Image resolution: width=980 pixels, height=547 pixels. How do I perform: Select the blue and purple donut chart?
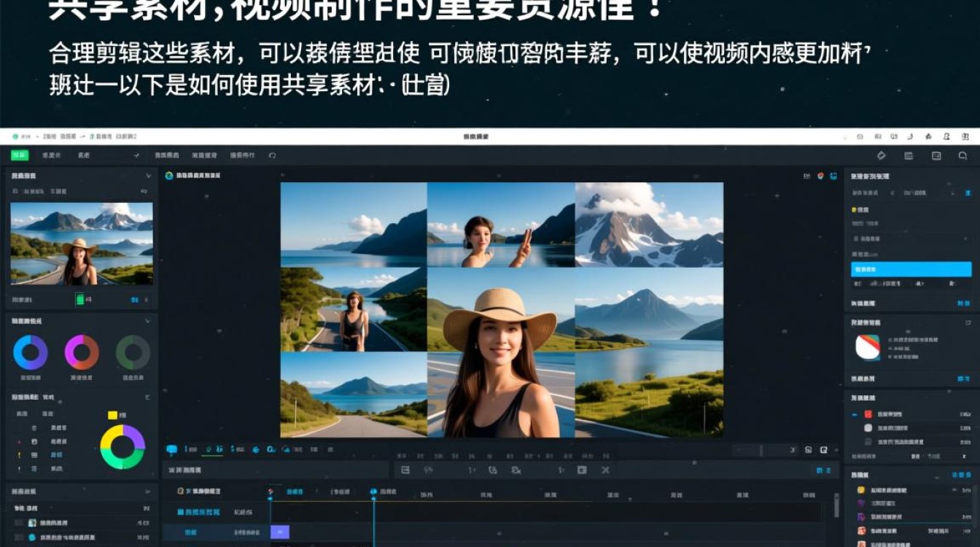pyautogui.click(x=31, y=352)
